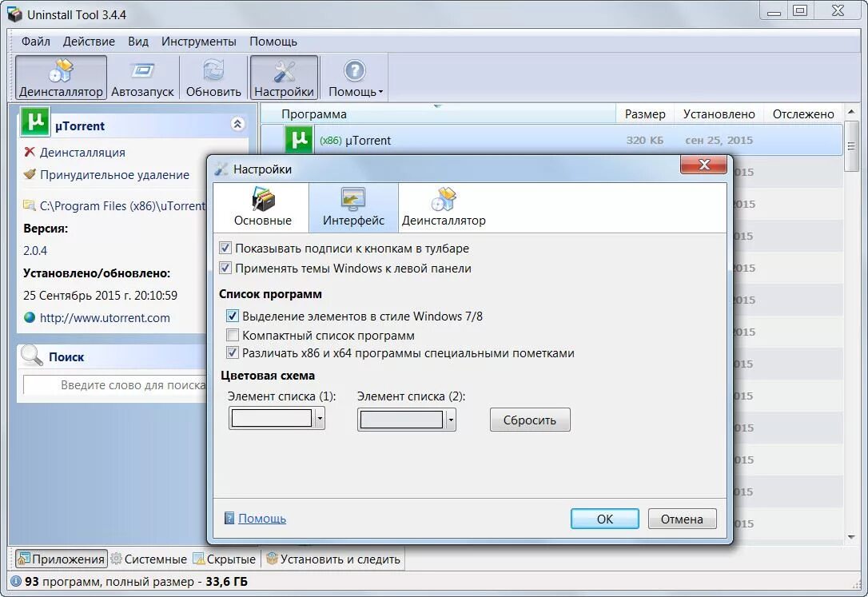Click the Приложения tab icon at bottom

(x=24, y=559)
